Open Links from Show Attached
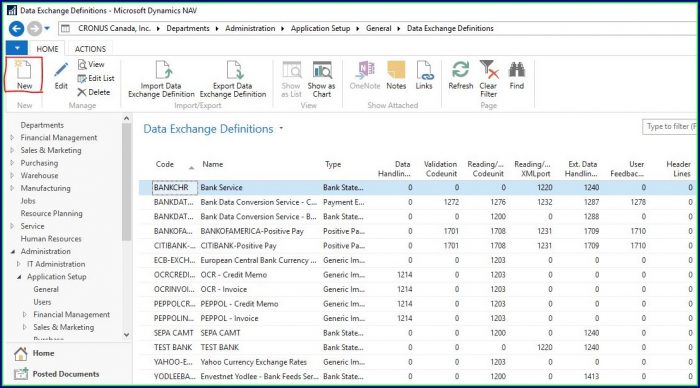The height and width of the screenshot is (388, 700). coord(424,75)
